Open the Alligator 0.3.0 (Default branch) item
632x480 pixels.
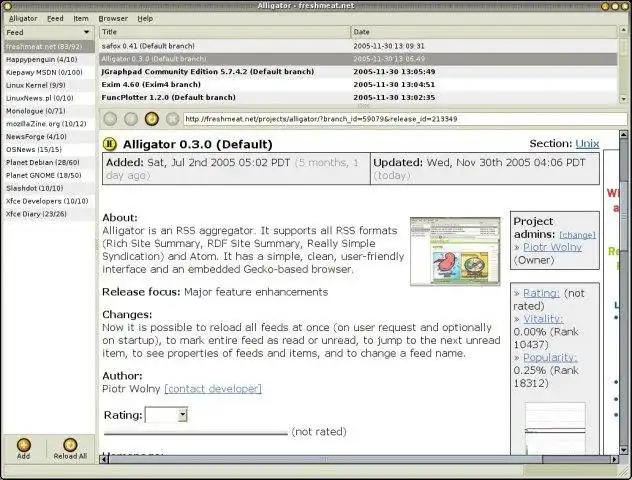pyautogui.click(x=358, y=59)
